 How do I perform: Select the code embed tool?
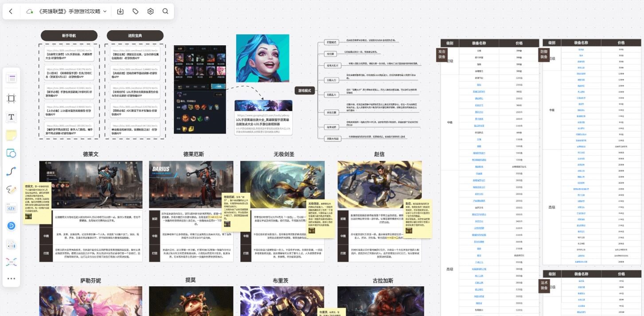click(x=12, y=208)
